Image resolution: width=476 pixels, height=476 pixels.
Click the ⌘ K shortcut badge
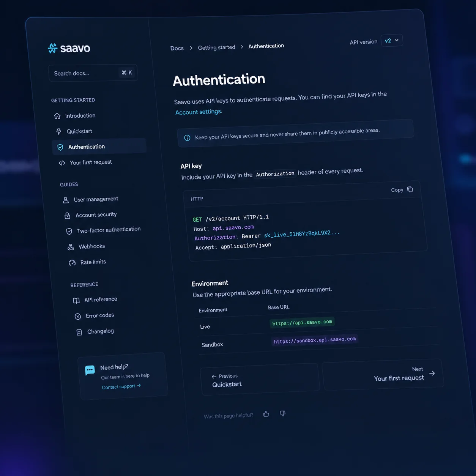(x=127, y=73)
